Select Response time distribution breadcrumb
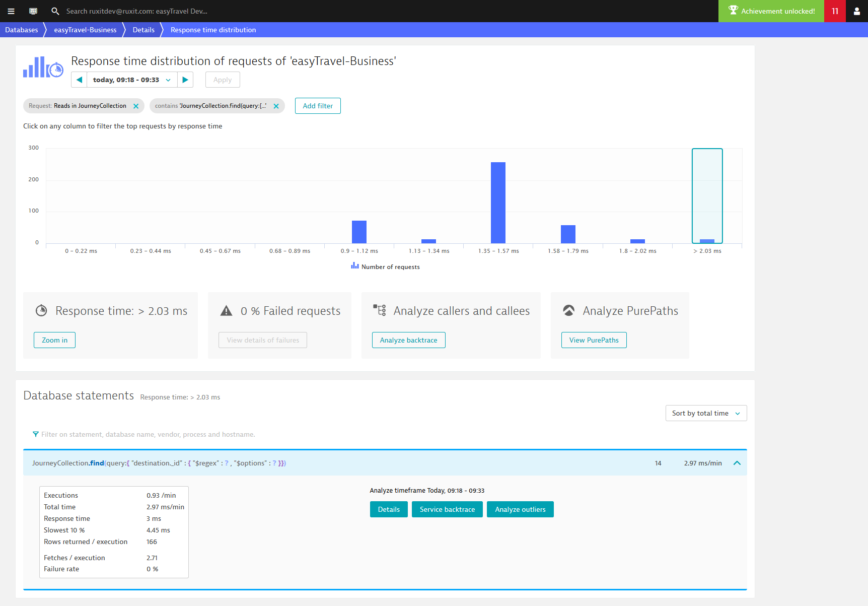 coord(213,30)
